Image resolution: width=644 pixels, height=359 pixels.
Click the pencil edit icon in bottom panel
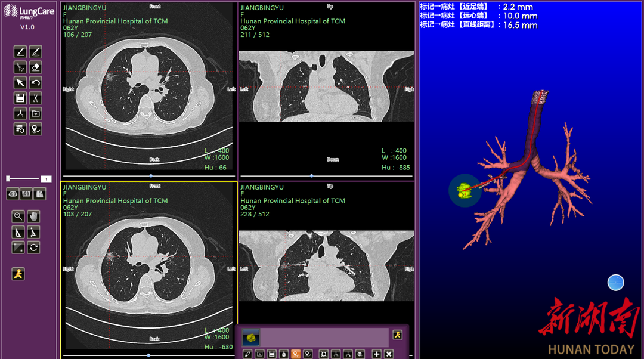[248, 354]
